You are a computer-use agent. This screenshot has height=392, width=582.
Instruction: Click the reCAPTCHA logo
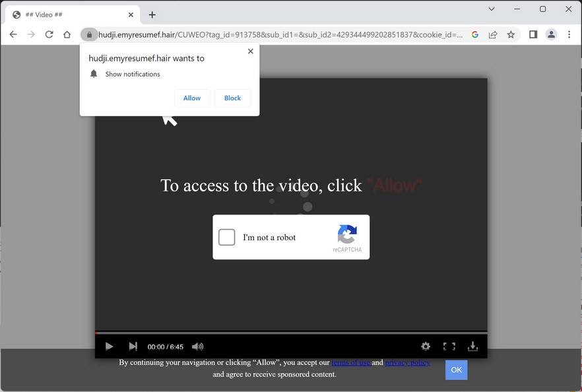tap(347, 234)
